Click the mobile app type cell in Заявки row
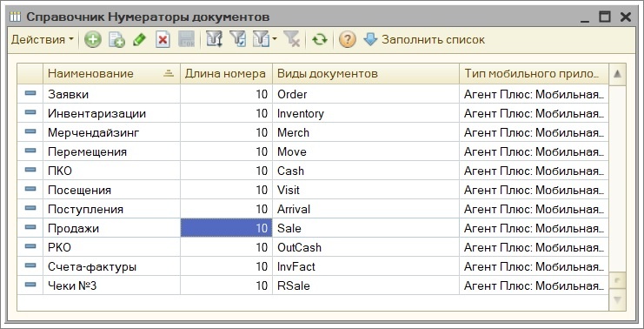This screenshot has width=644, height=329. pos(534,94)
